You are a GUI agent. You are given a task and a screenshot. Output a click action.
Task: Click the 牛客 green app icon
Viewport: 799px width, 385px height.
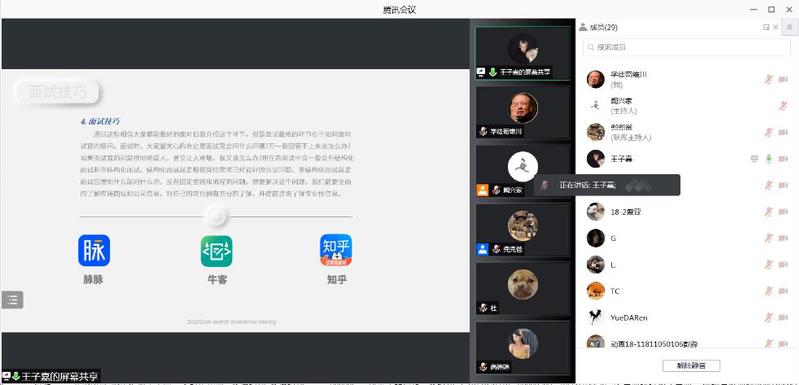[217, 251]
